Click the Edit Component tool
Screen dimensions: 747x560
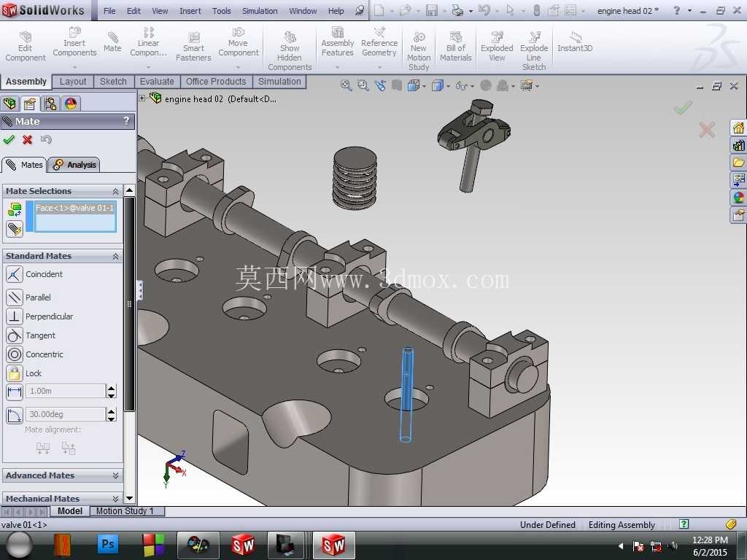(x=26, y=47)
